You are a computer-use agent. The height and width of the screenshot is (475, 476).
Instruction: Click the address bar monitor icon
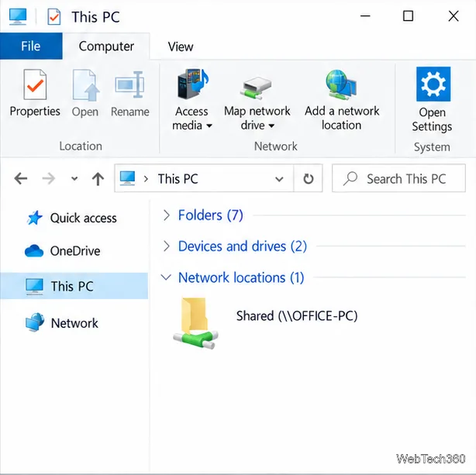127,178
